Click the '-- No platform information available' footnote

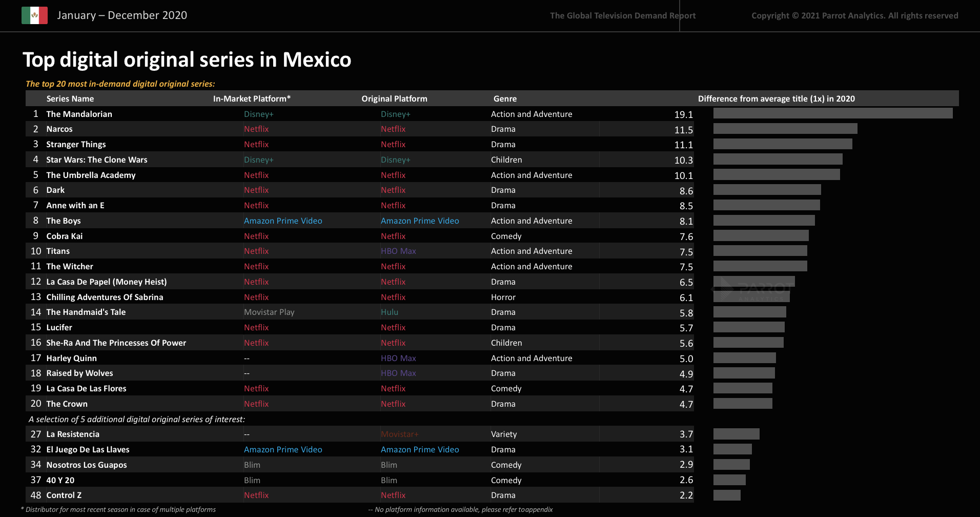(x=460, y=509)
